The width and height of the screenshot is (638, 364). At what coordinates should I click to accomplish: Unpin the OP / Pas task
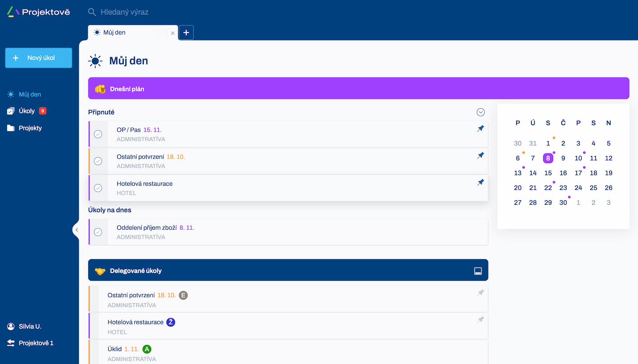tap(480, 129)
